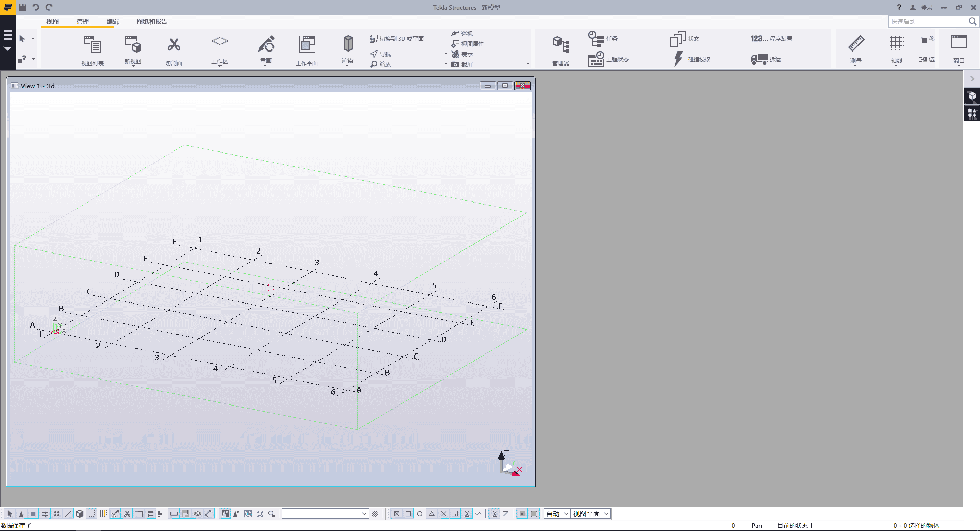
Task: Open the 工作平面 work plane tool
Action: [x=307, y=50]
